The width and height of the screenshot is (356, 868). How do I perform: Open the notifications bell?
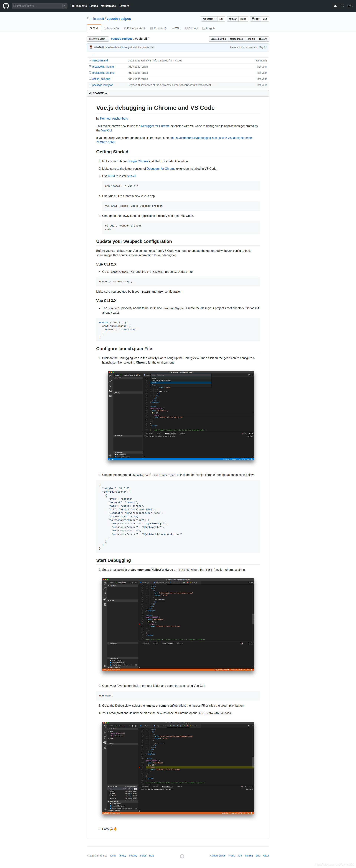pos(335,6)
